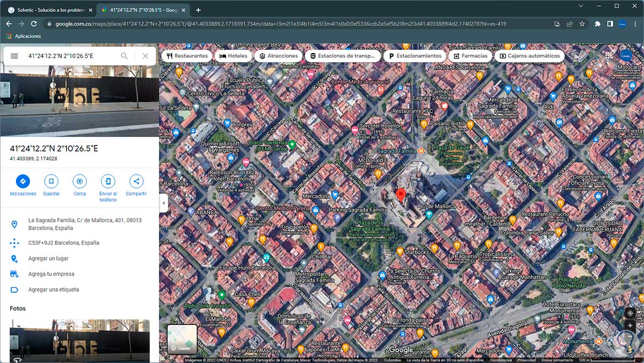Save place with Guardar icon
Image resolution: width=644 pixels, height=363 pixels.
[51, 181]
